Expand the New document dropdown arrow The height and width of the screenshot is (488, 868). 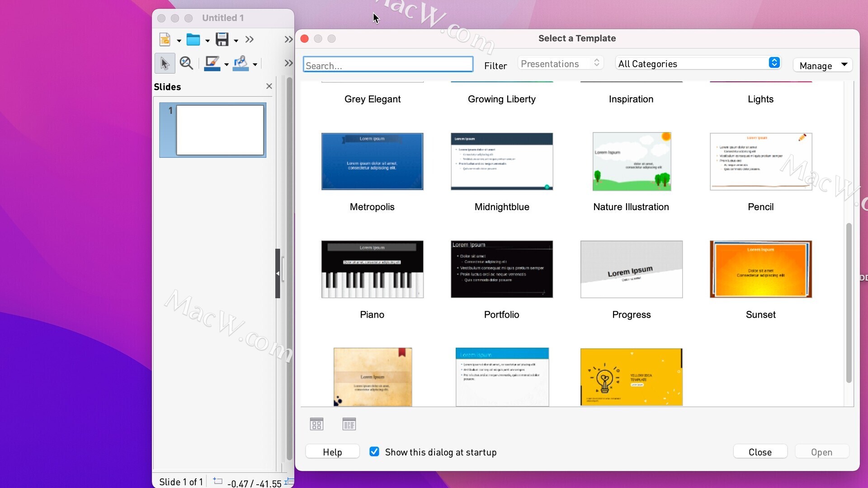179,41
